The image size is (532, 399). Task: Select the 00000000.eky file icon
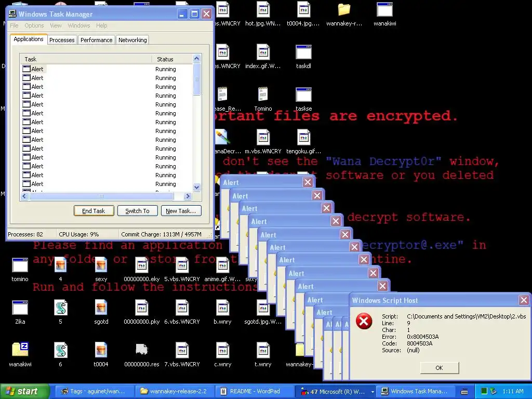[141, 265]
